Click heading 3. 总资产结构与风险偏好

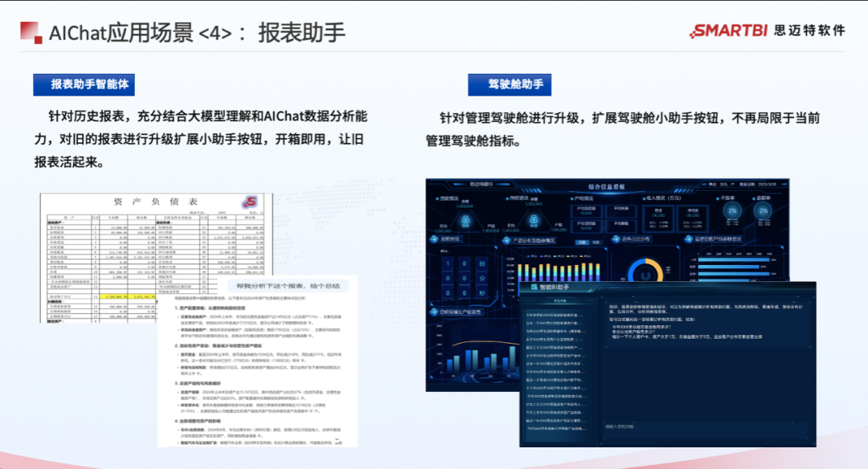pyautogui.click(x=198, y=383)
